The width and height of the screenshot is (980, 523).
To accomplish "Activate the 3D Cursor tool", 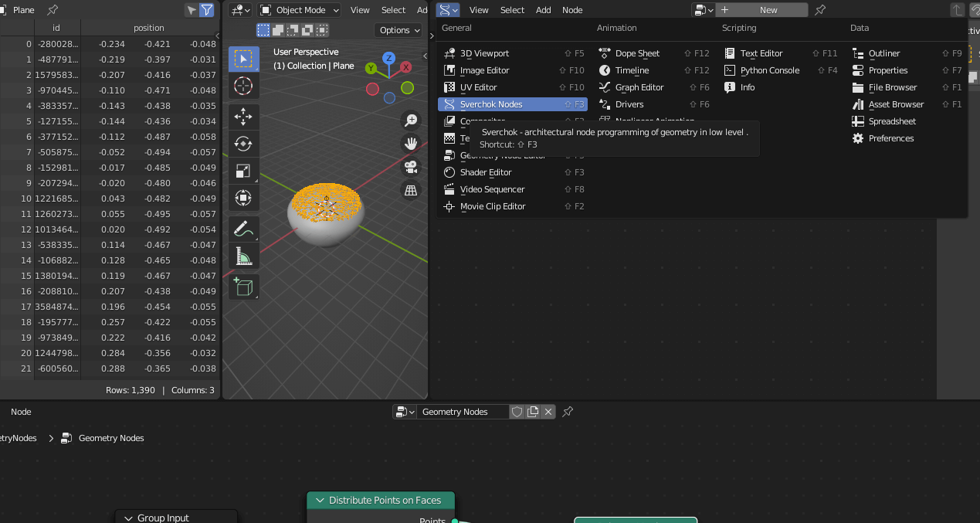I will [x=243, y=86].
